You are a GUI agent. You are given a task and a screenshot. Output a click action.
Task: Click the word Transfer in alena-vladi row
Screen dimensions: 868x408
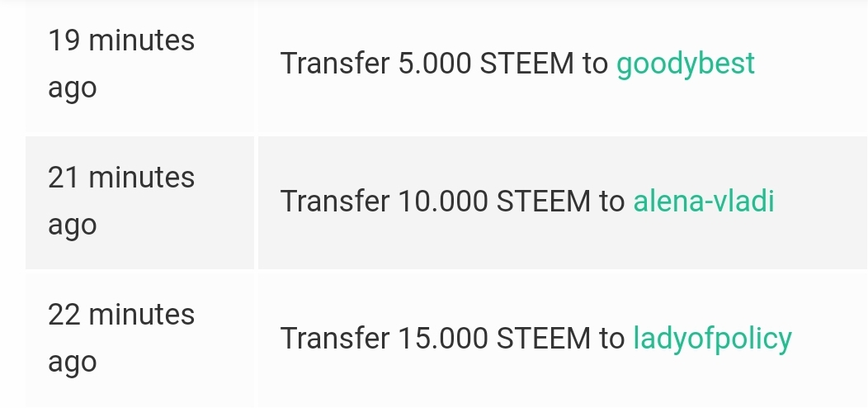336,201
